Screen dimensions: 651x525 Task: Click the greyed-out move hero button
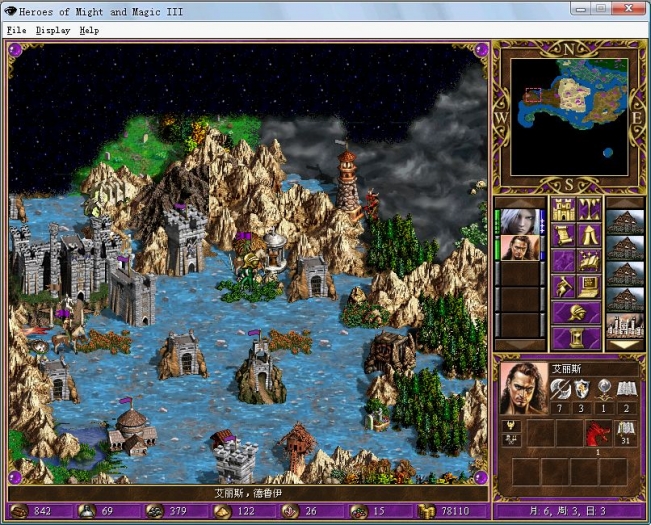coord(563,261)
